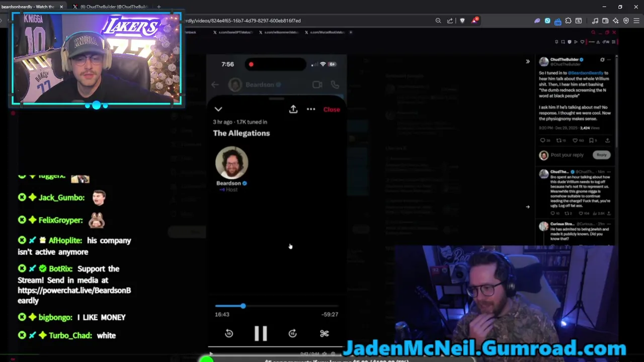Click the small arrow below tweet panel chevron
The width and height of the screenshot is (644, 362).
[x=528, y=207]
